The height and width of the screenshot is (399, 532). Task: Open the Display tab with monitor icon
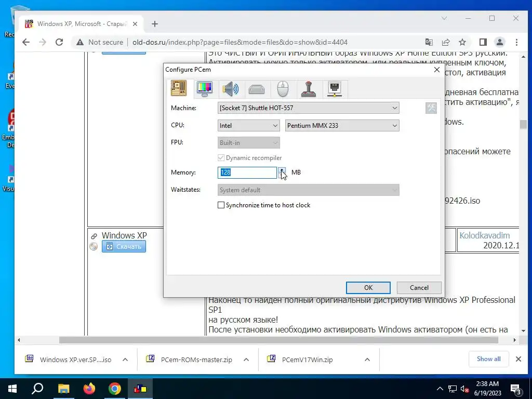click(x=205, y=89)
